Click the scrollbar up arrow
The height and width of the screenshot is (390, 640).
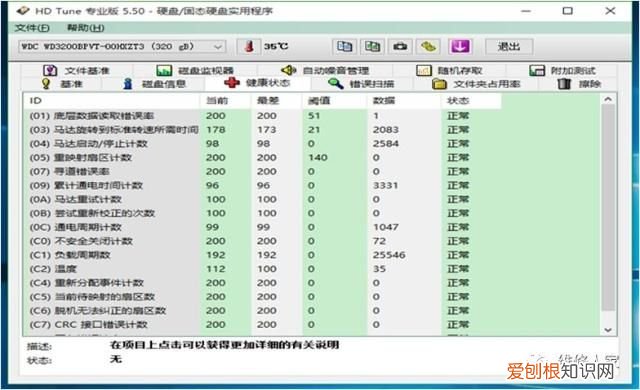click(608, 99)
